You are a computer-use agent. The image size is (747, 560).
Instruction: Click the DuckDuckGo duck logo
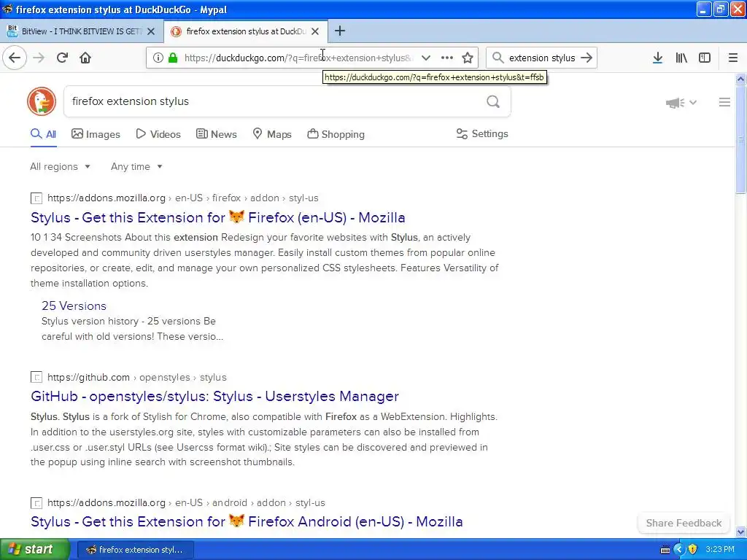click(x=42, y=101)
